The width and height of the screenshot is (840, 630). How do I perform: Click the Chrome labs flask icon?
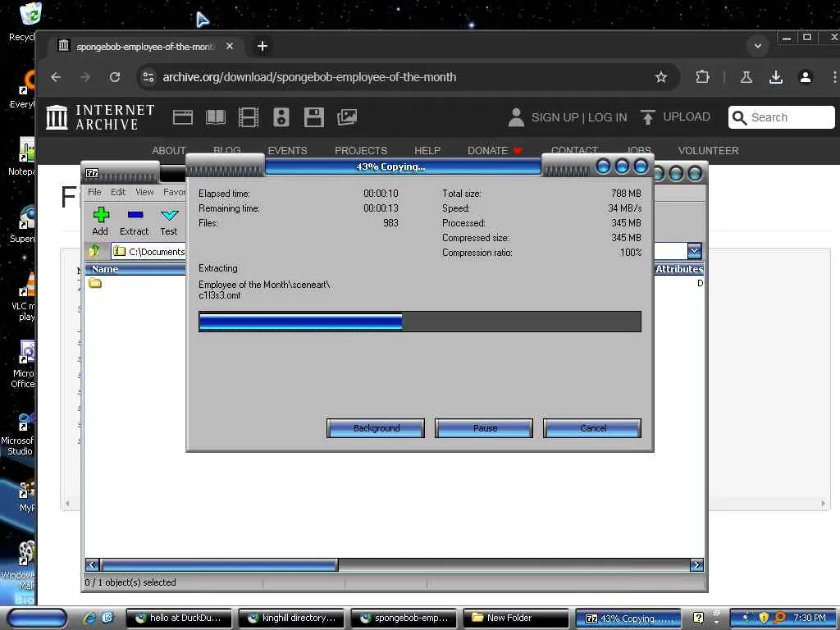(746, 77)
